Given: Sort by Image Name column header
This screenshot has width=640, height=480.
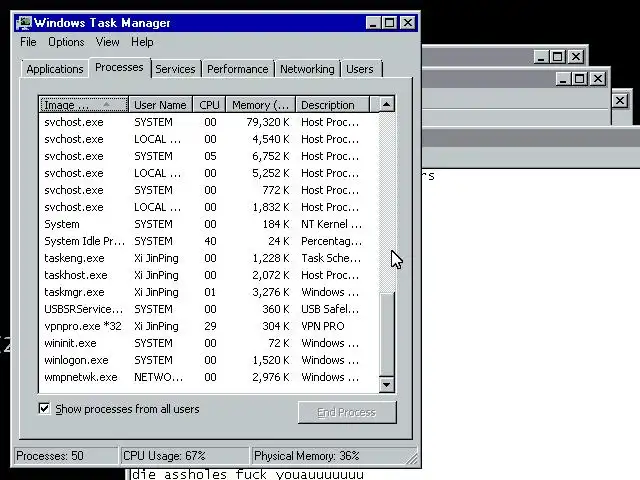Looking at the screenshot, I should tap(84, 104).
